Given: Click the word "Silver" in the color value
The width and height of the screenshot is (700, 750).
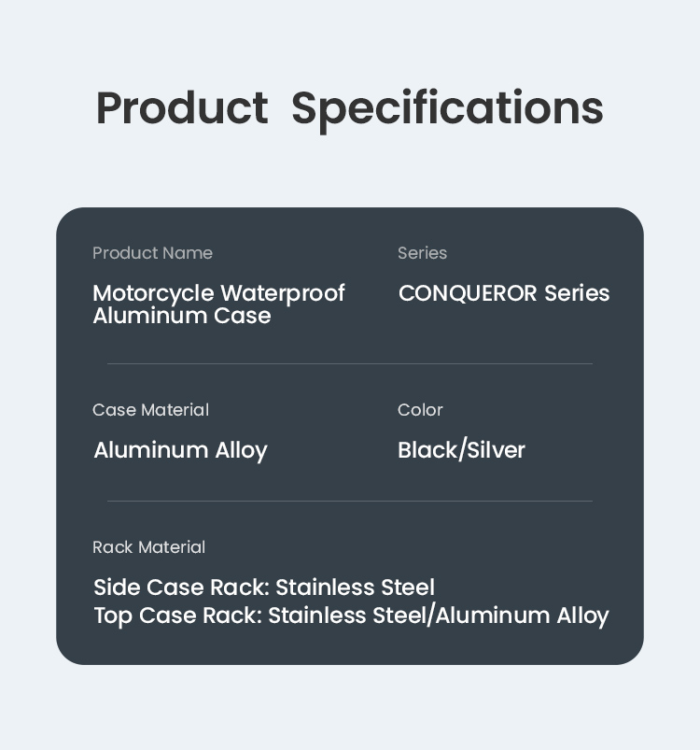Looking at the screenshot, I should (496, 450).
